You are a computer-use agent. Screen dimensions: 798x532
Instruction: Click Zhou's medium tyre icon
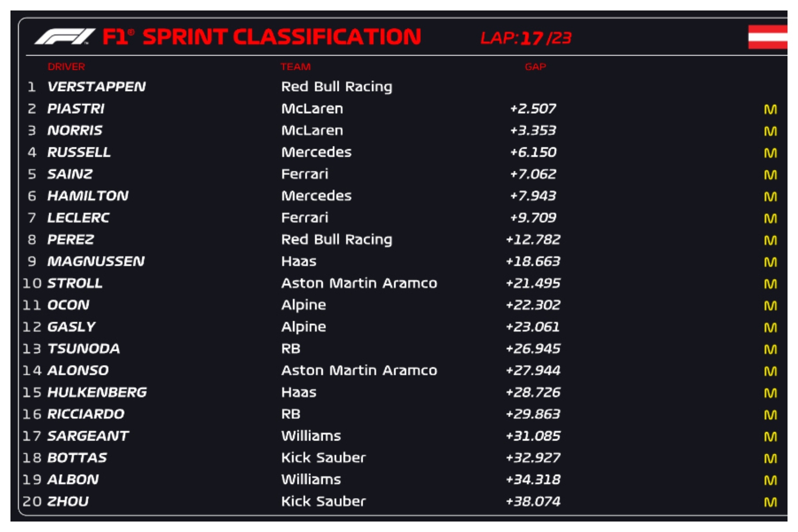point(770,502)
